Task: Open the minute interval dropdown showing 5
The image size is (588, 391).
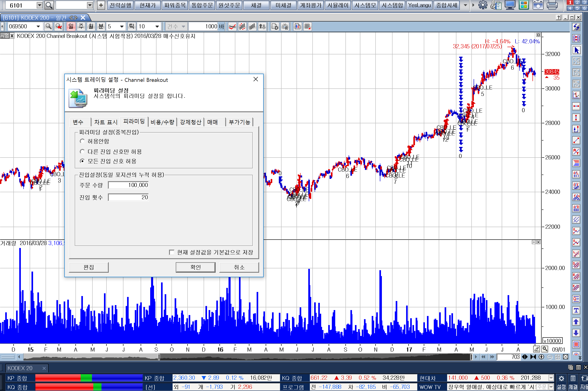Action: click(x=122, y=27)
